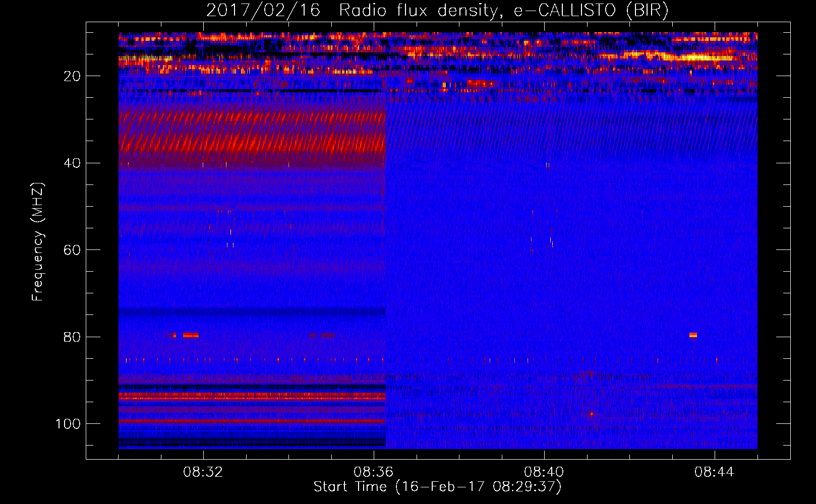The height and width of the screenshot is (504, 816).
Task: Click the 20 MHz frequency tick label
Action: [72, 76]
